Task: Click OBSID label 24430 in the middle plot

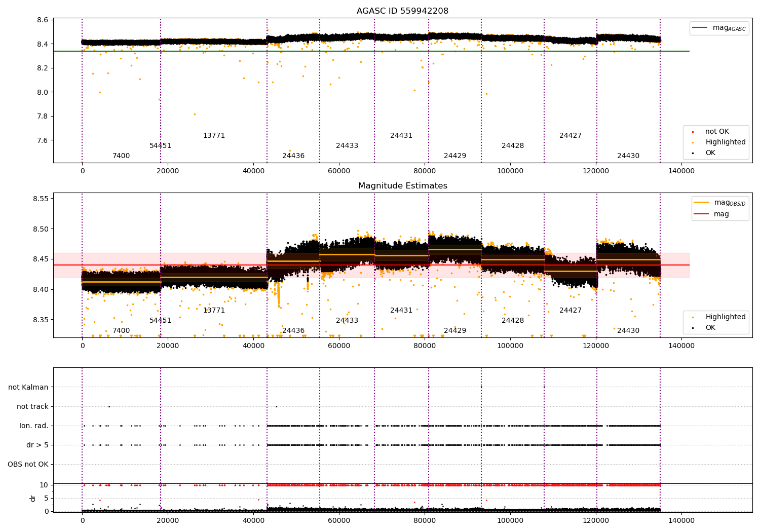Action: (x=628, y=331)
